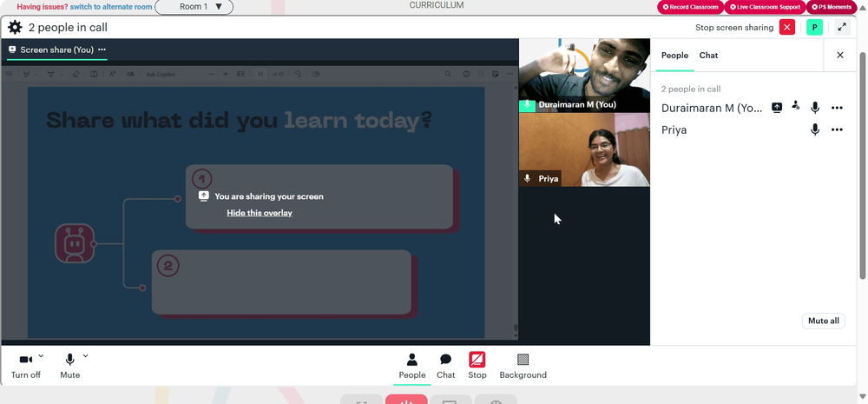Image resolution: width=868 pixels, height=404 pixels.
Task: Click Live Classroom Support button
Action: [x=765, y=7]
